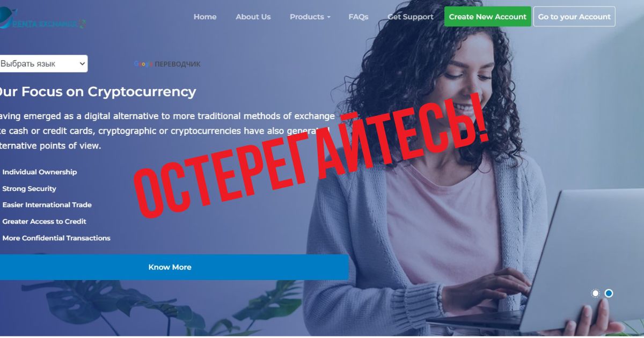
Task: Click the Google logo icon beside Переводчик
Action: point(143,64)
